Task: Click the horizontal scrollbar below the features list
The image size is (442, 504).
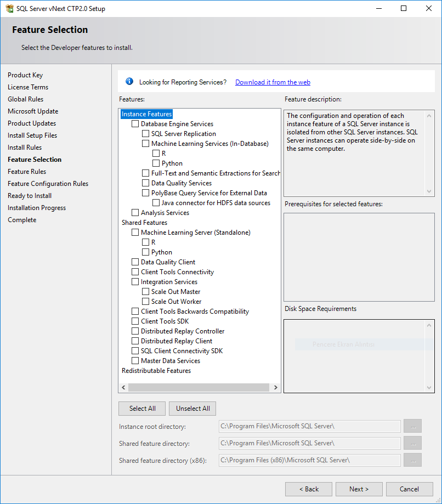Action: tap(199, 387)
